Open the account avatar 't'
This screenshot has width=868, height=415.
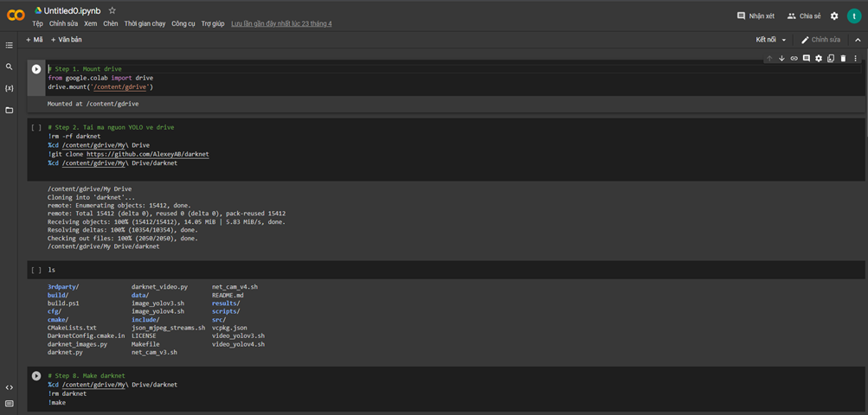853,16
